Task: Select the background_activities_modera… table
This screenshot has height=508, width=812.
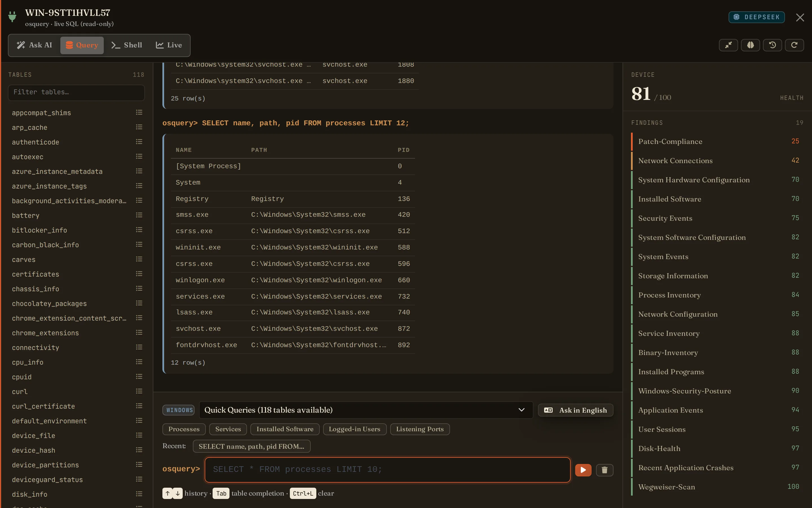Action: click(x=69, y=201)
